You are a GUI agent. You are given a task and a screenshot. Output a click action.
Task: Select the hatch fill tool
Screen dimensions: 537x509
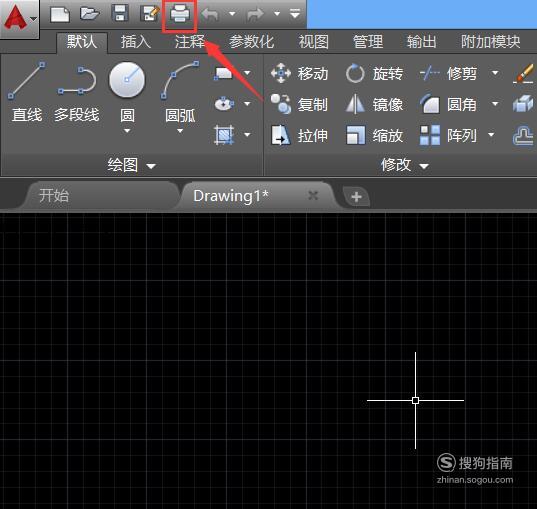[224, 134]
